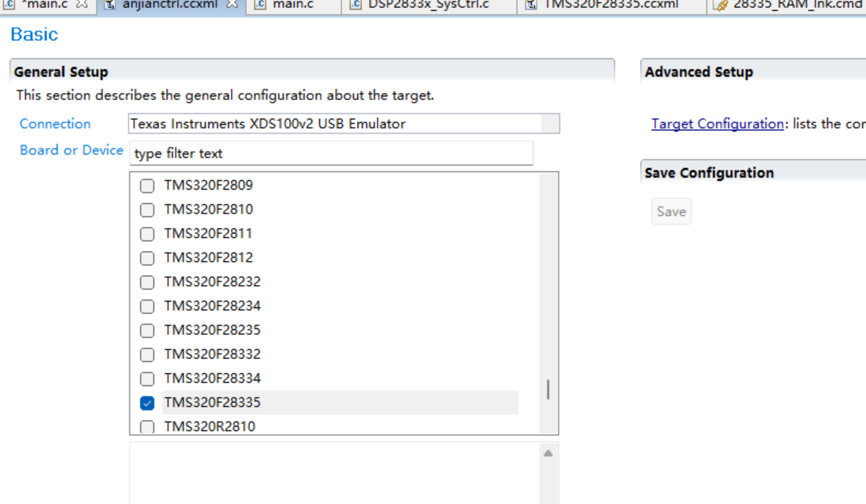
Task: Check the TMS320F2809 device checkbox
Action: (x=147, y=186)
